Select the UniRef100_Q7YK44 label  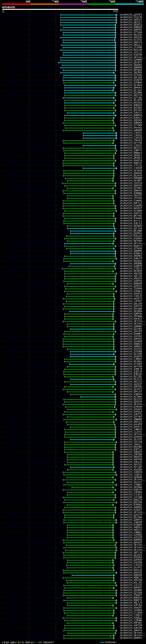pos(131,32)
